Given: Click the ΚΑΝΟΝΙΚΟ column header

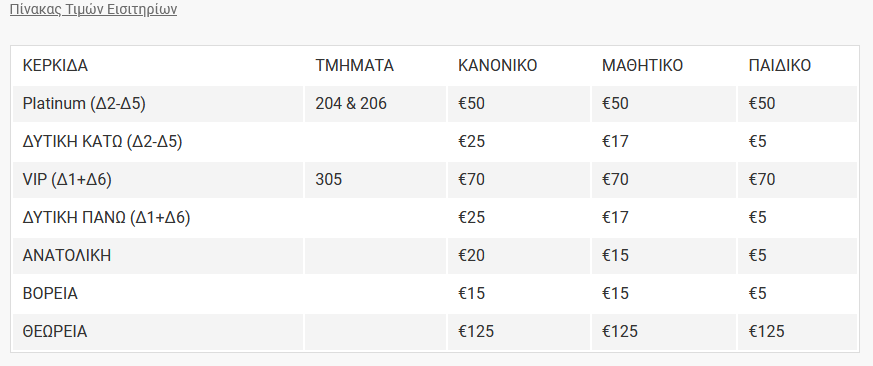Looking at the screenshot, I should 498,66.
